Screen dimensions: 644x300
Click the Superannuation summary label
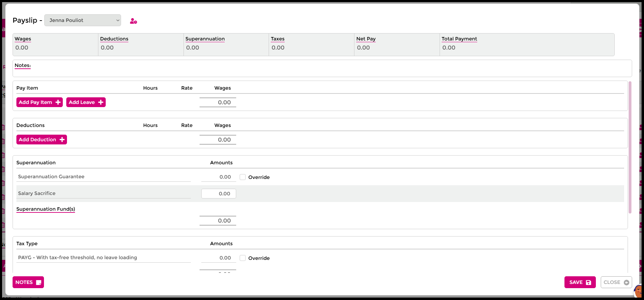click(x=205, y=39)
